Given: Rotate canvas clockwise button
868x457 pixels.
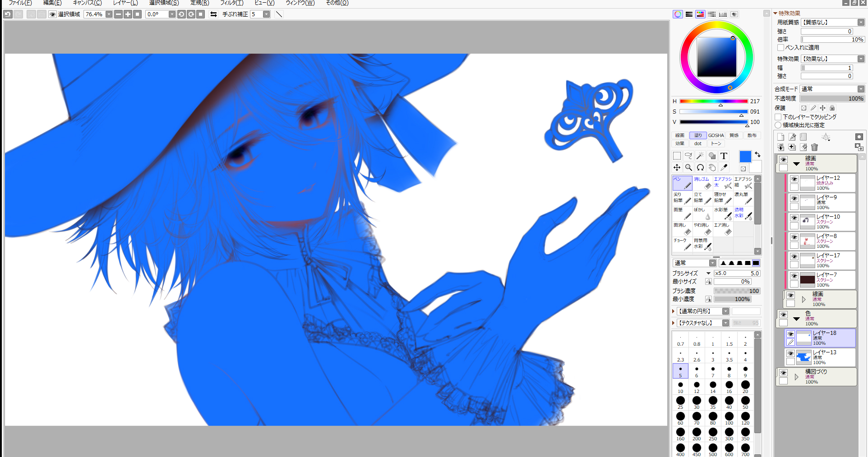Looking at the screenshot, I should [x=191, y=14].
